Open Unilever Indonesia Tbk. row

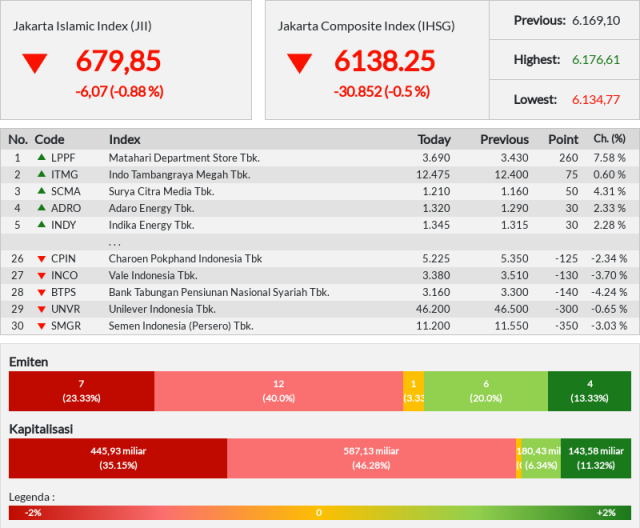320,309
